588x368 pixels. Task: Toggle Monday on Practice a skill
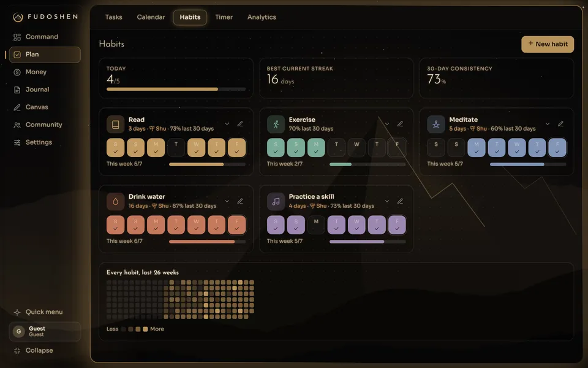[316, 225]
